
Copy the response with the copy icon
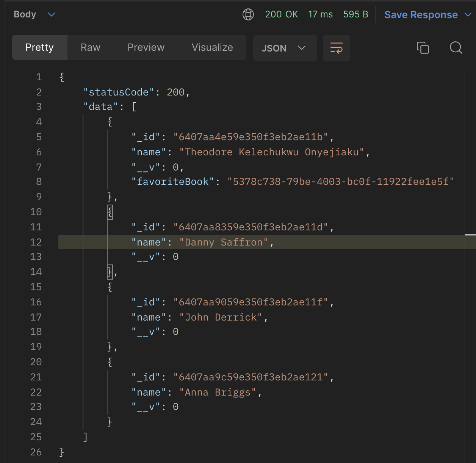point(423,48)
